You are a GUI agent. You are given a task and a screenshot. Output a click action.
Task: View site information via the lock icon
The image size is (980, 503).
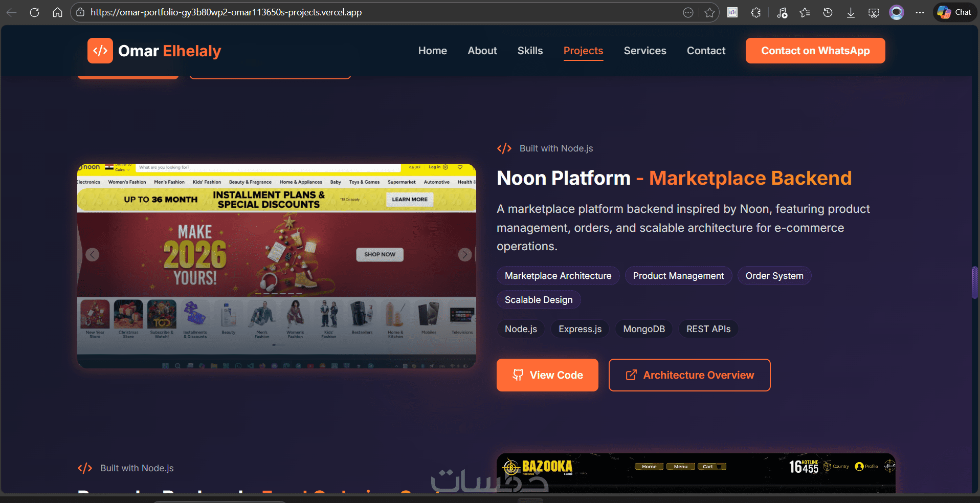pyautogui.click(x=80, y=12)
